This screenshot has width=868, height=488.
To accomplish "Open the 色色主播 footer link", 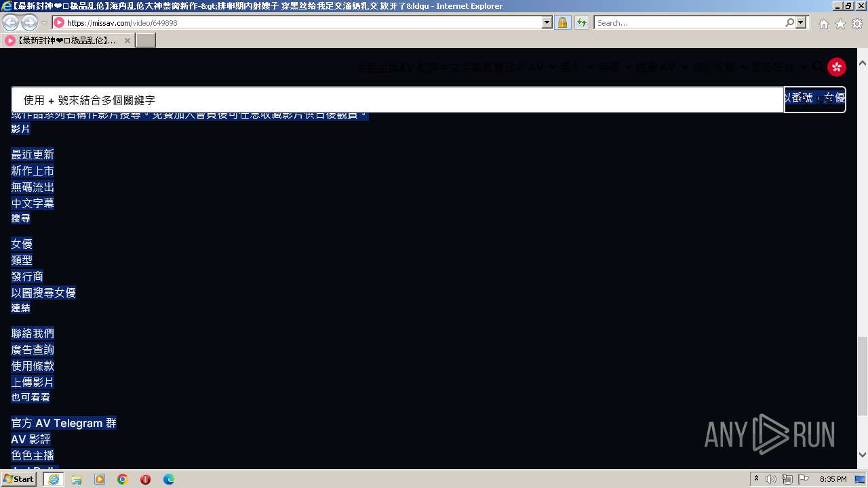I will [33, 455].
